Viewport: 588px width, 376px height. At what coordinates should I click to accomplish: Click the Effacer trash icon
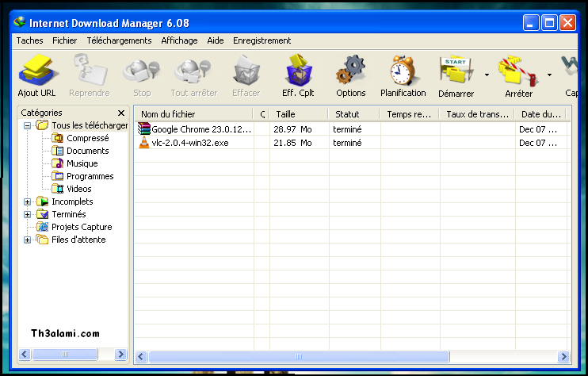click(x=246, y=70)
